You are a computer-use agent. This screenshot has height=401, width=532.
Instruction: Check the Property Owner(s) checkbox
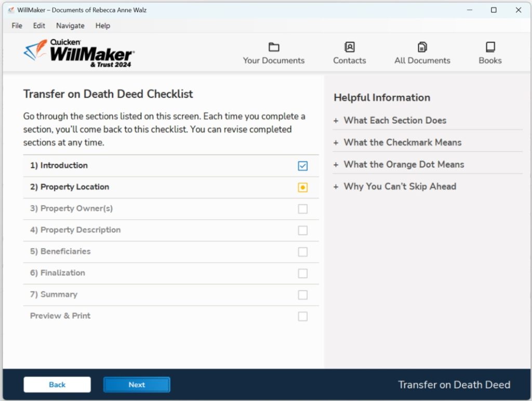point(303,209)
